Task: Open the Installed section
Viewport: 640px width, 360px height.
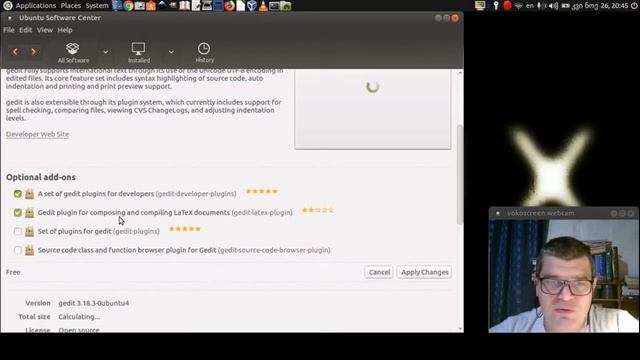Action: coord(139,53)
